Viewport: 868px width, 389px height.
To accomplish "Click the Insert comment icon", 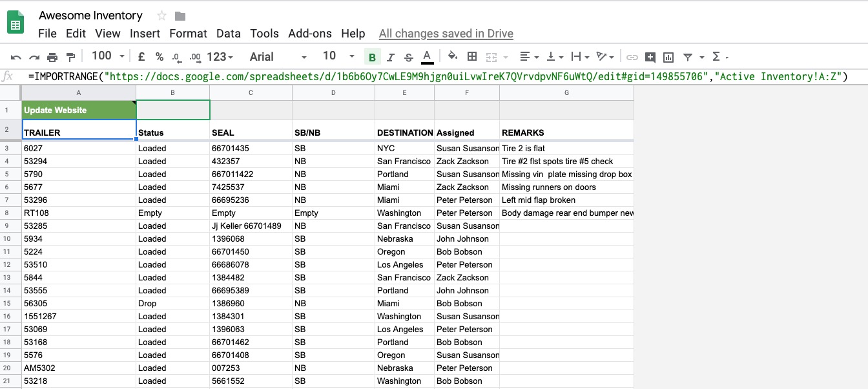I will [x=650, y=57].
